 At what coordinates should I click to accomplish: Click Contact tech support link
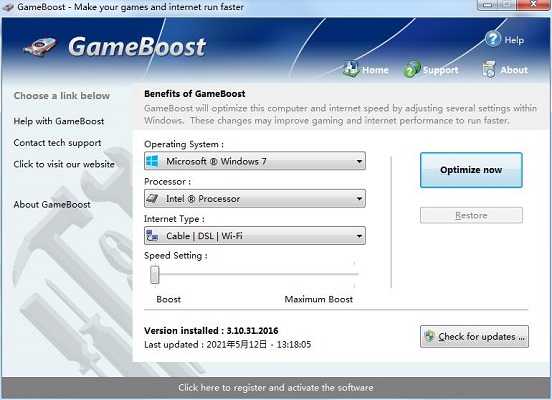point(57,143)
